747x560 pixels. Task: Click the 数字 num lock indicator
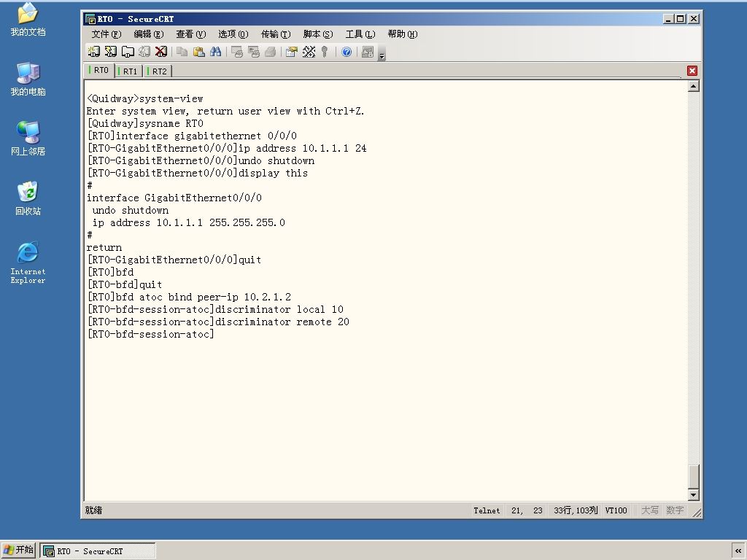(x=675, y=510)
